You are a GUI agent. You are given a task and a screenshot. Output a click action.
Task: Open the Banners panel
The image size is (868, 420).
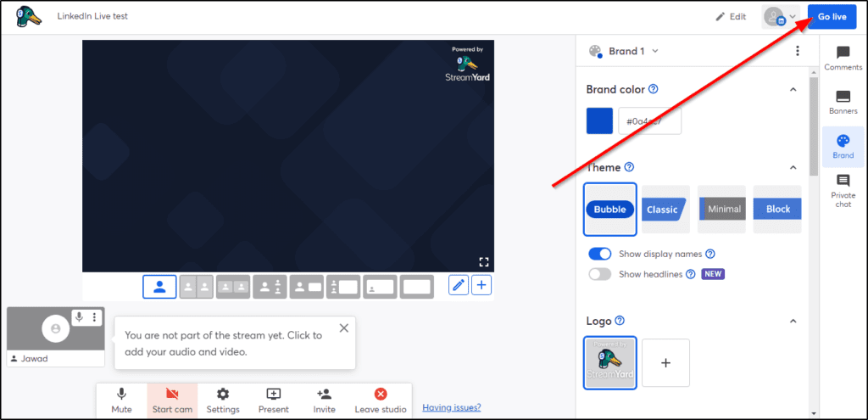click(x=843, y=102)
